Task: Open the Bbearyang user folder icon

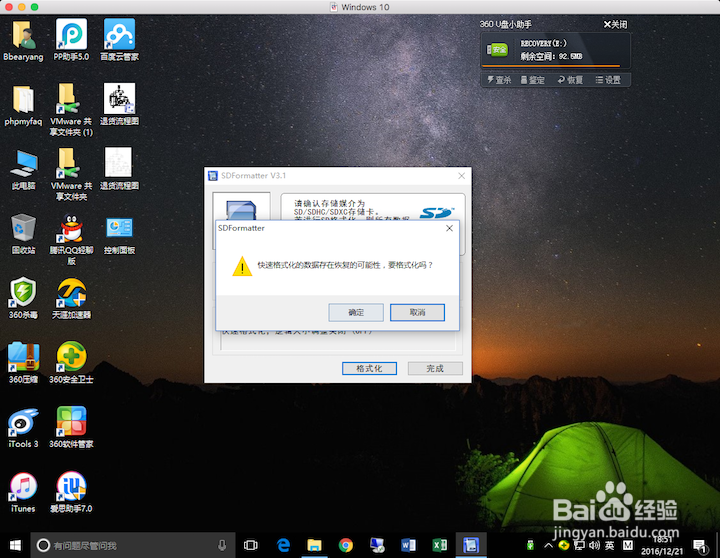Action: [23, 40]
